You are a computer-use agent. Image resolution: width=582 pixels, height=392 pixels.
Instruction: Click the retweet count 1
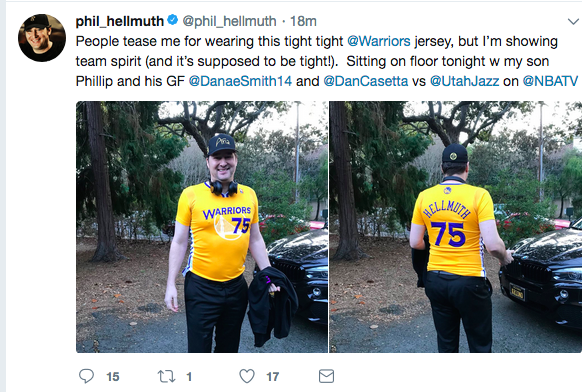pos(189,377)
